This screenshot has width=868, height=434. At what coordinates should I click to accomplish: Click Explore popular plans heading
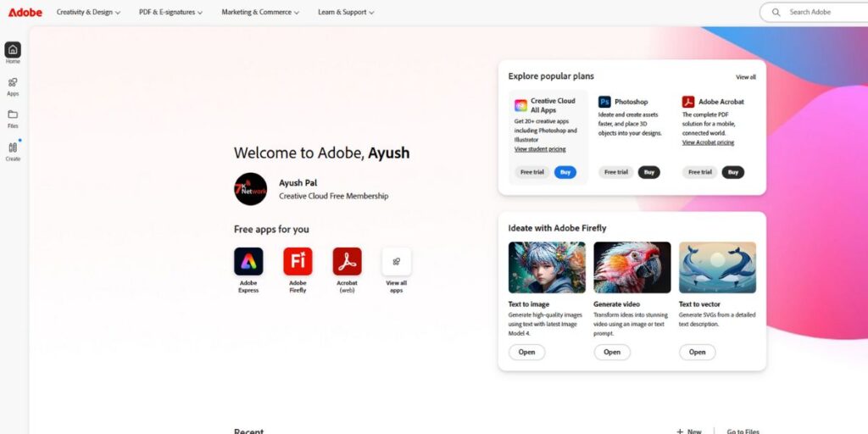coord(551,76)
